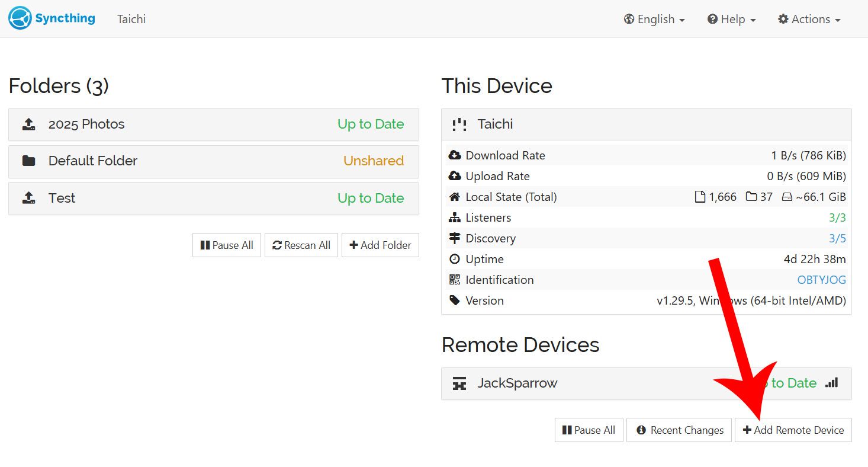Click the Identification QR code icon
Image resolution: width=868 pixels, height=467 pixels.
coord(455,280)
